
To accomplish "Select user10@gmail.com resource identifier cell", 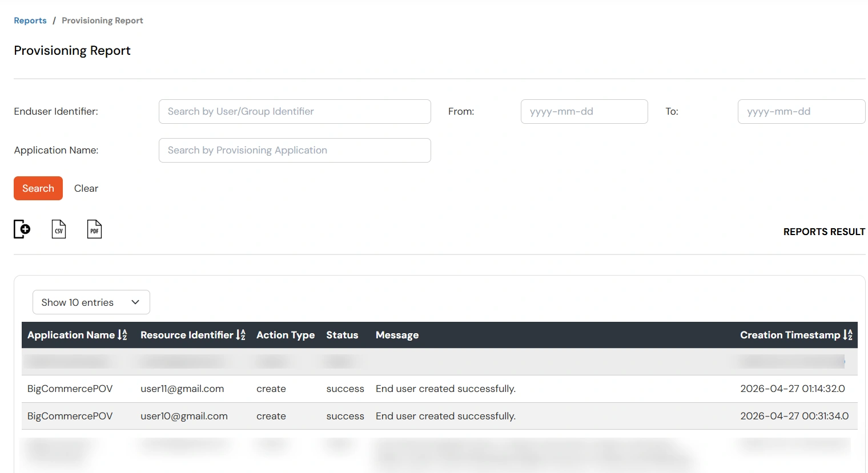I will [x=184, y=416].
